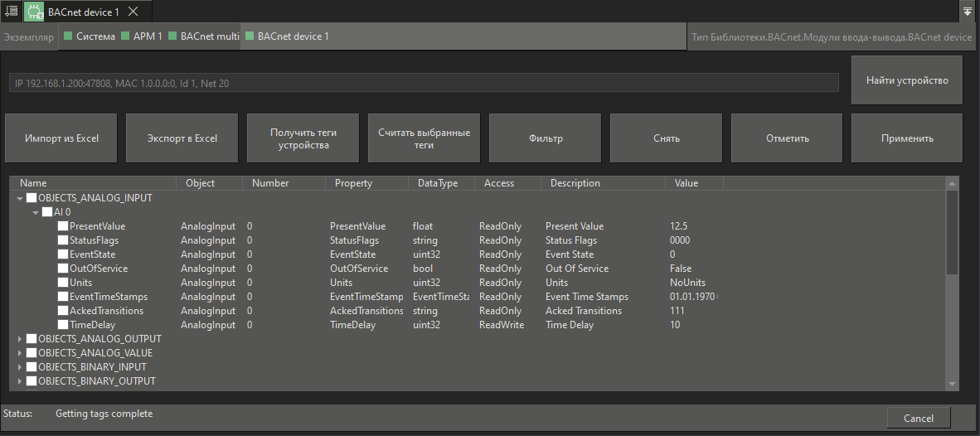Click the BACnet device chip icon in tab

tap(33, 12)
